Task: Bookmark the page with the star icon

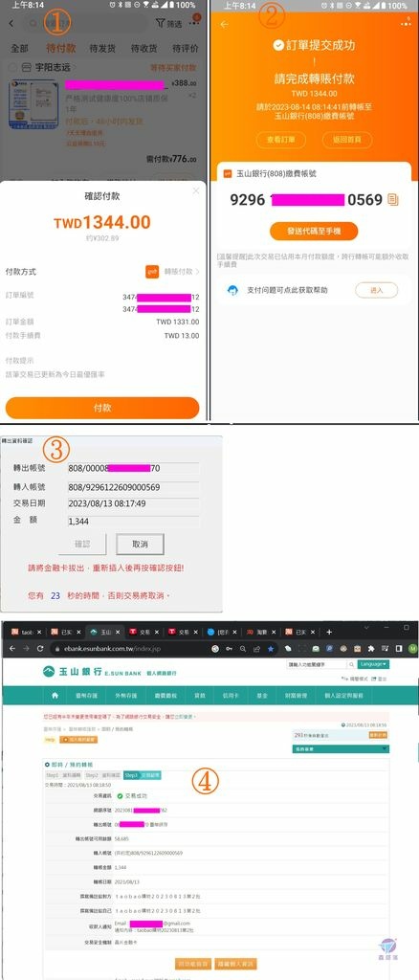Action: [271, 650]
